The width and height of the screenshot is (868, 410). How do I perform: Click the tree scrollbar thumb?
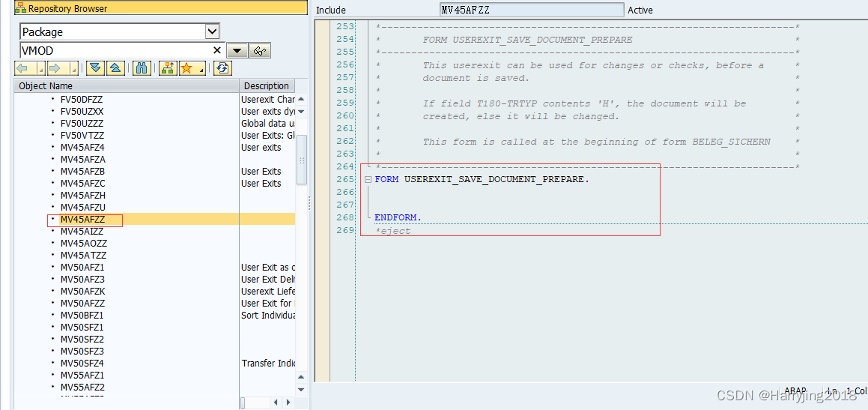coord(302,159)
